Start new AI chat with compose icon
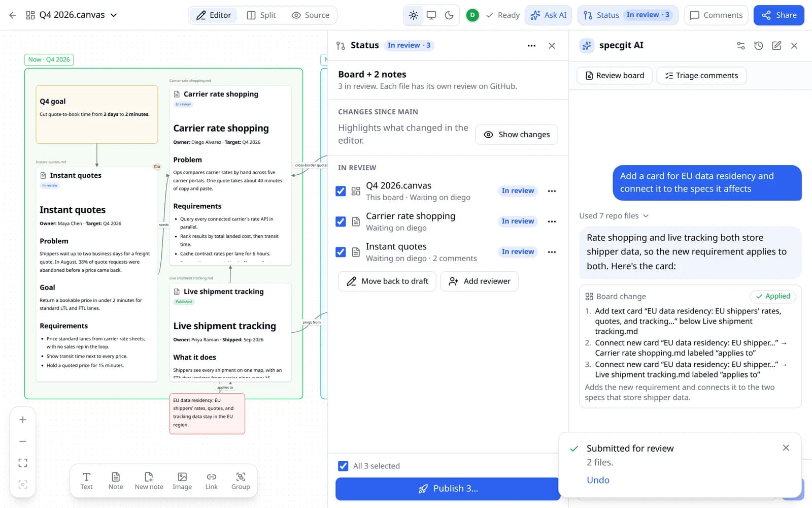 pyautogui.click(x=776, y=46)
